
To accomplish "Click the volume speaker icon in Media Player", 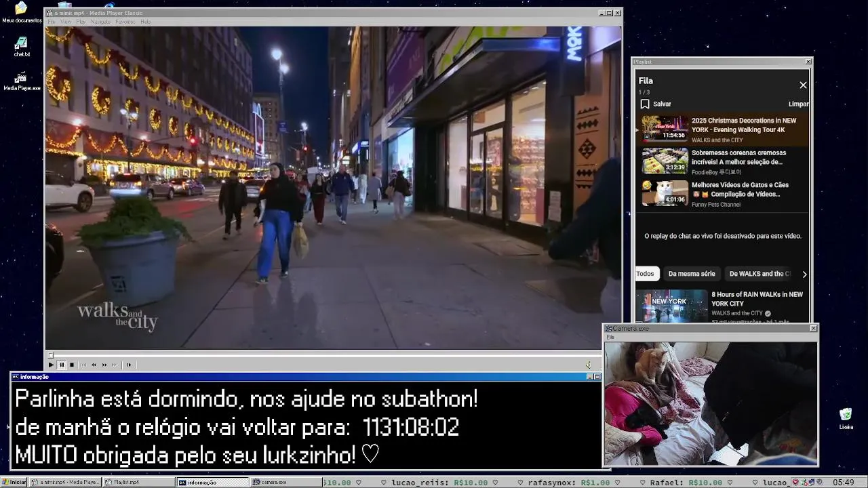I will click(589, 365).
